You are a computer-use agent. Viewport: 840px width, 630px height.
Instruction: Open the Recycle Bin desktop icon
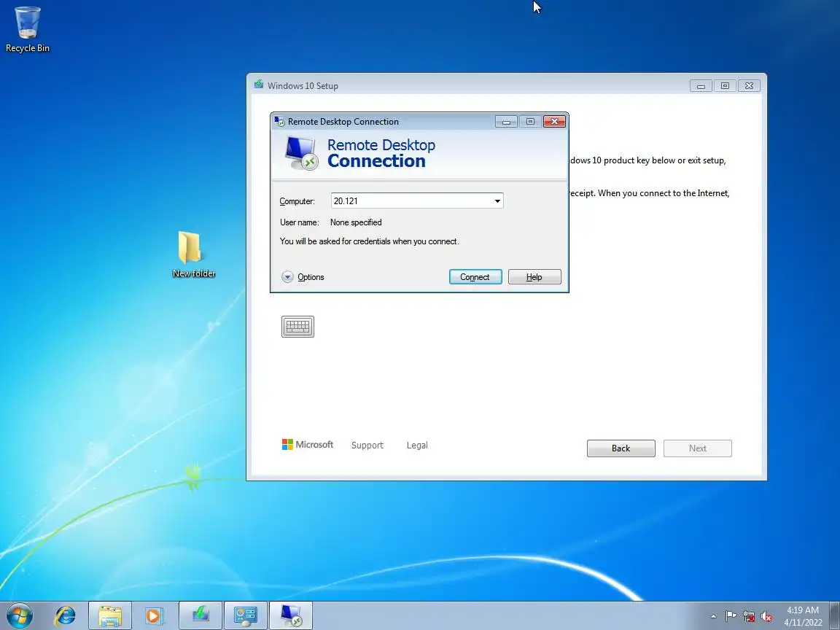click(27, 29)
